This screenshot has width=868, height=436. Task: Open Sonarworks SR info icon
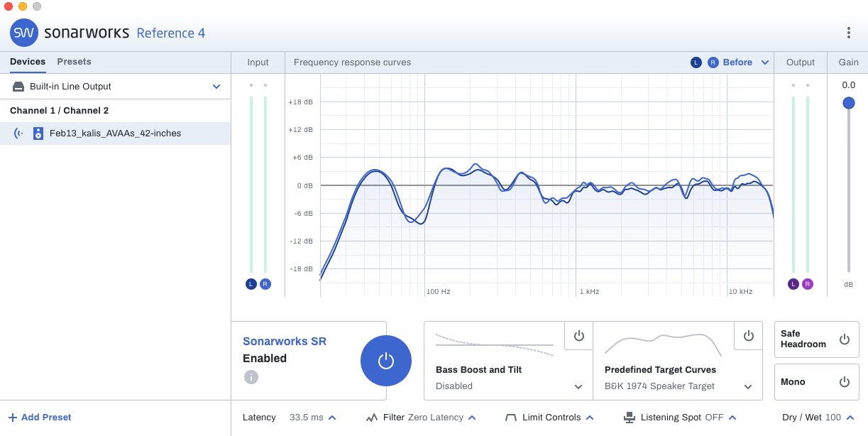pos(251,377)
